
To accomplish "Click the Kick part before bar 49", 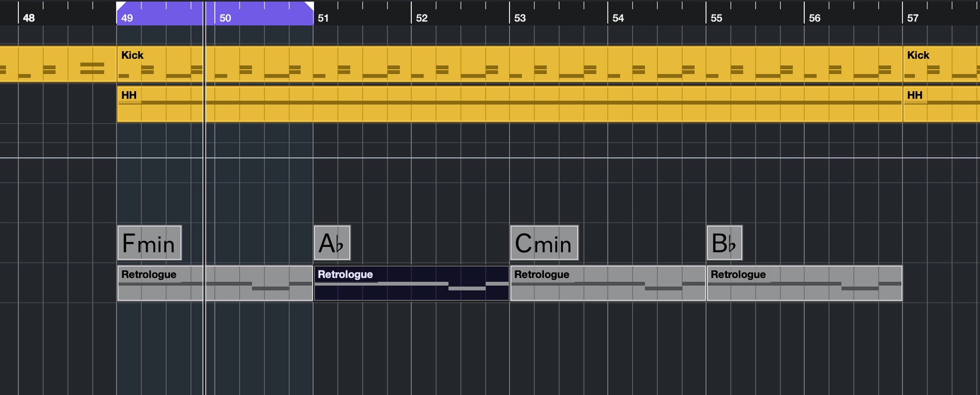I will click(x=58, y=64).
